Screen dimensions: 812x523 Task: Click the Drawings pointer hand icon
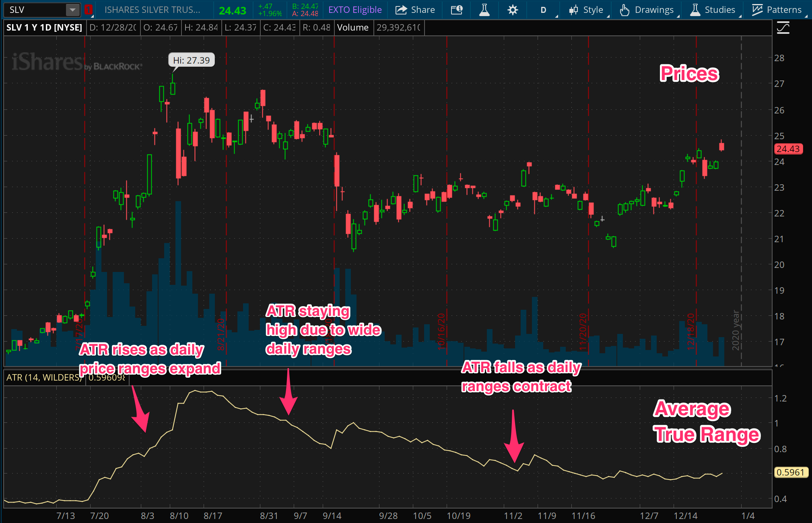pyautogui.click(x=624, y=10)
